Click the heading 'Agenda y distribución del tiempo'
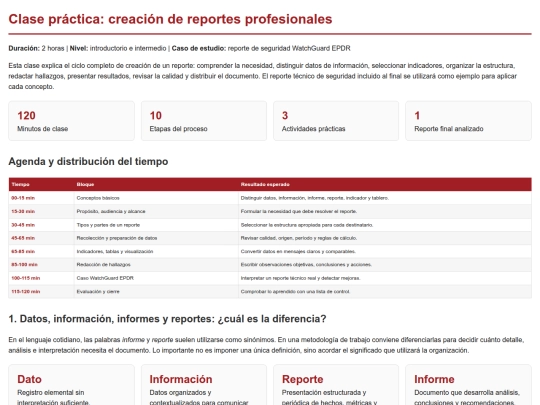This screenshot has width=540, height=405. tap(88, 162)
